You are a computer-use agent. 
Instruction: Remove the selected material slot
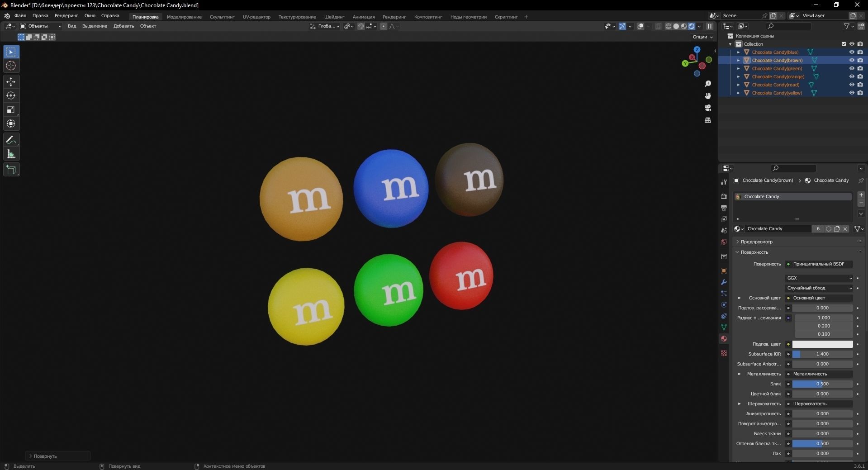[861, 203]
